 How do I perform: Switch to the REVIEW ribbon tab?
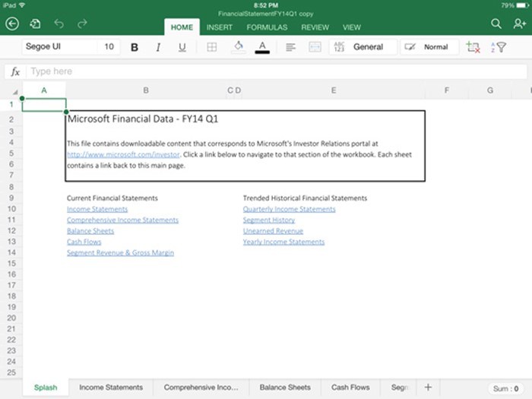click(315, 27)
